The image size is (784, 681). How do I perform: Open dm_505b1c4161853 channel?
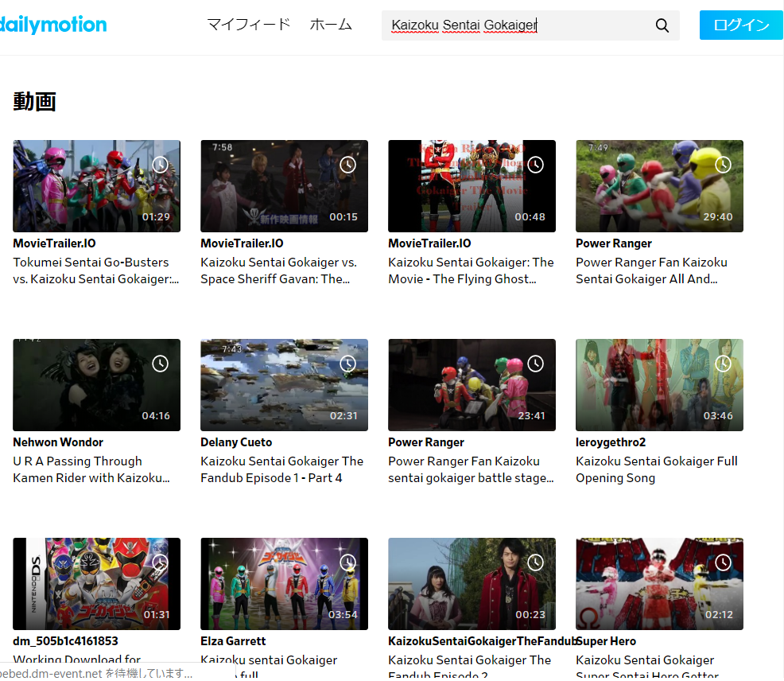pos(65,641)
